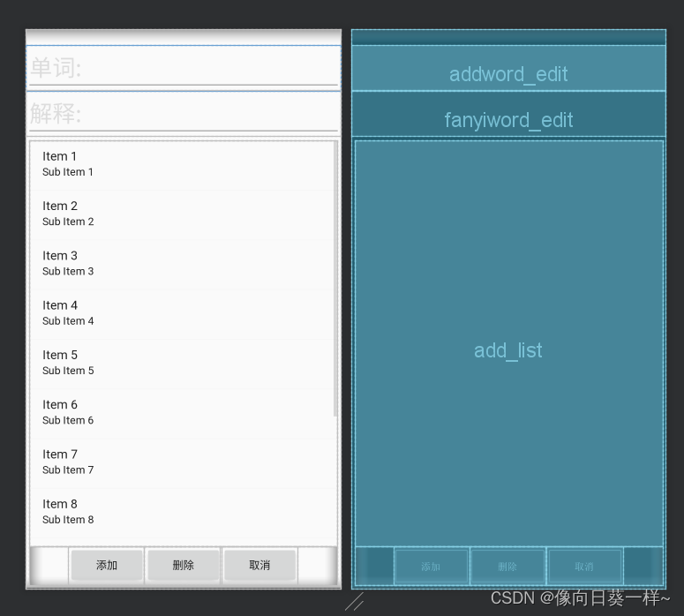Select Item 6 in the list preview
The width and height of the screenshot is (684, 616).
click(x=181, y=412)
